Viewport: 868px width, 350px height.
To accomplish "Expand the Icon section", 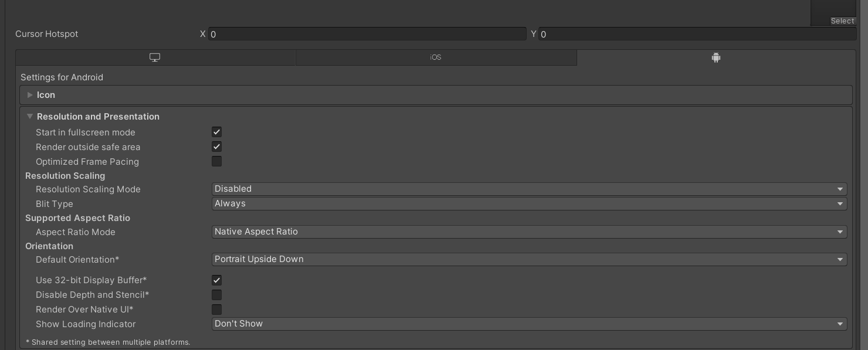I will [30, 95].
